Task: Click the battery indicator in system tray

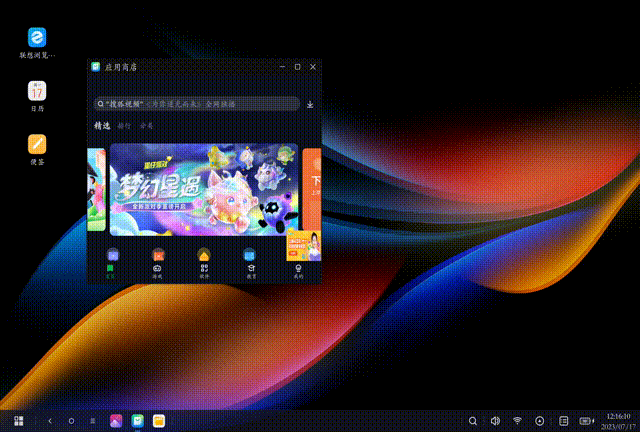Action: click(587, 421)
